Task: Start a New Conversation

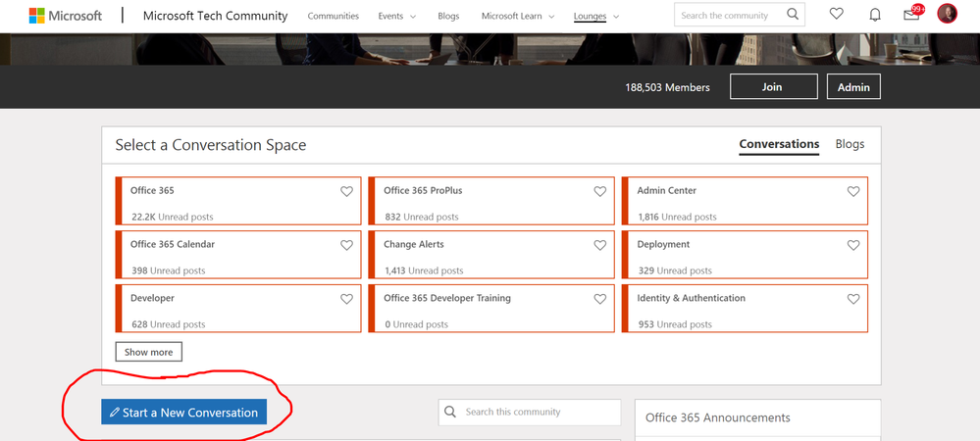Action: (x=183, y=413)
